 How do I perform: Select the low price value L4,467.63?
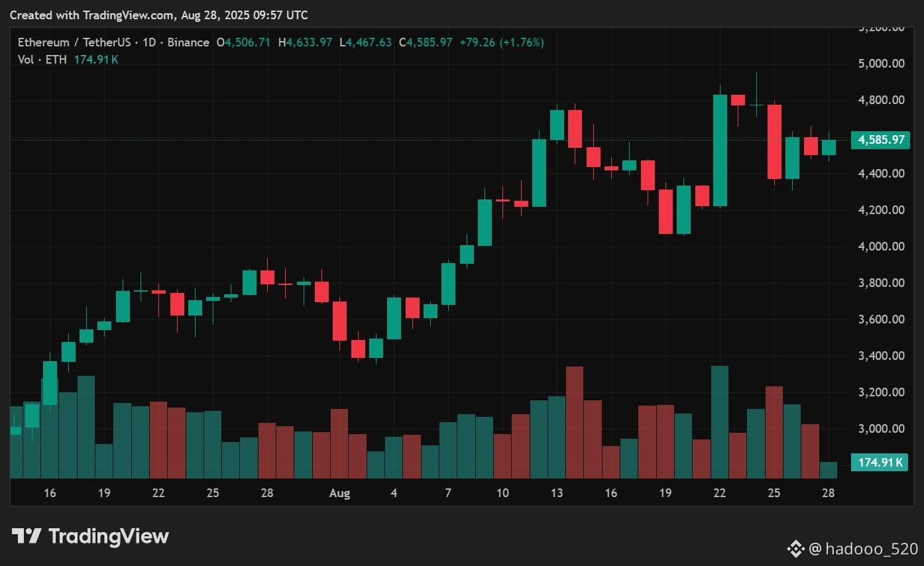coord(365,42)
